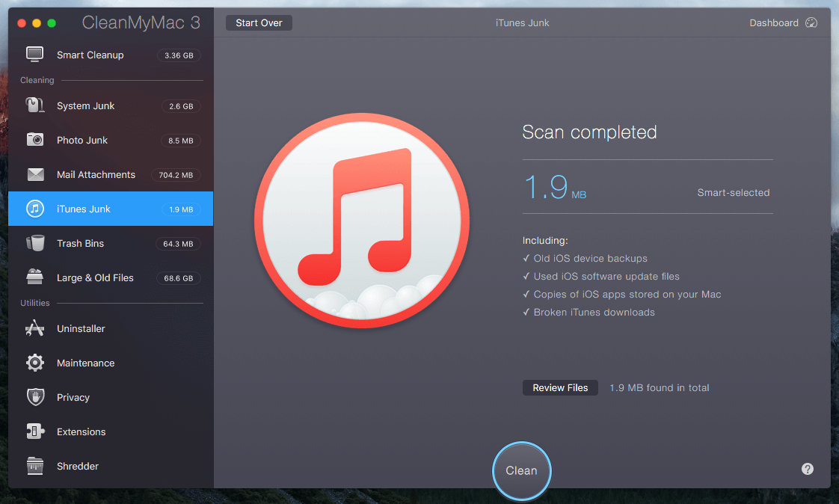This screenshot has width=839, height=504.
Task: Go to Trash Bins module
Action: [x=111, y=244]
